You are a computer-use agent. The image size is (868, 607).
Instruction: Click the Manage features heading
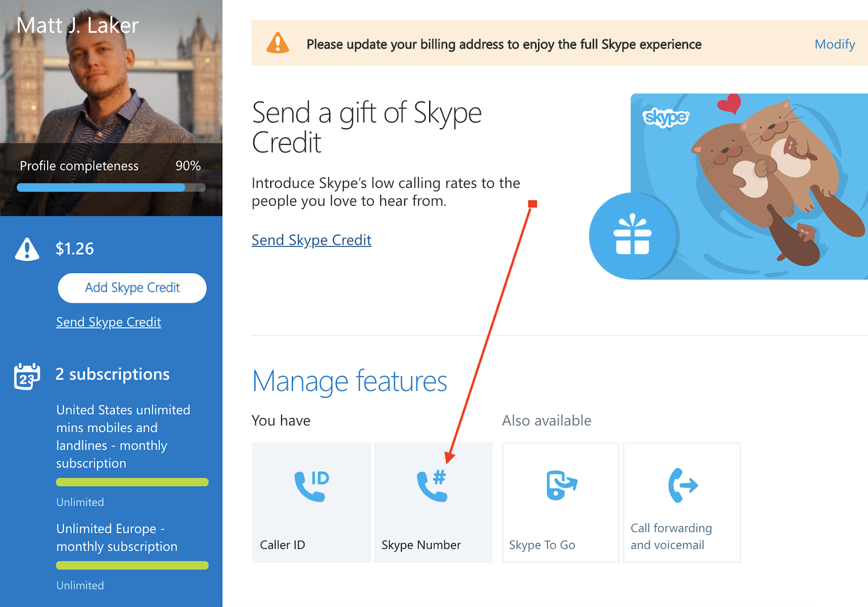pos(350,381)
